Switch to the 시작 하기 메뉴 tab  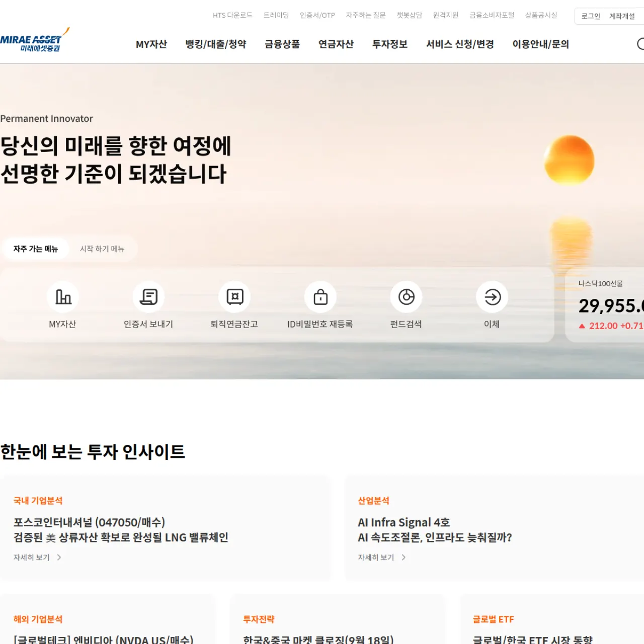click(102, 249)
